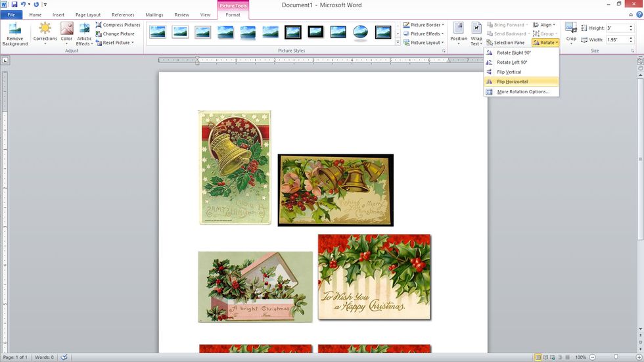Open the Size dialog launcher
Screen dimensions: 644x362
click(632, 51)
